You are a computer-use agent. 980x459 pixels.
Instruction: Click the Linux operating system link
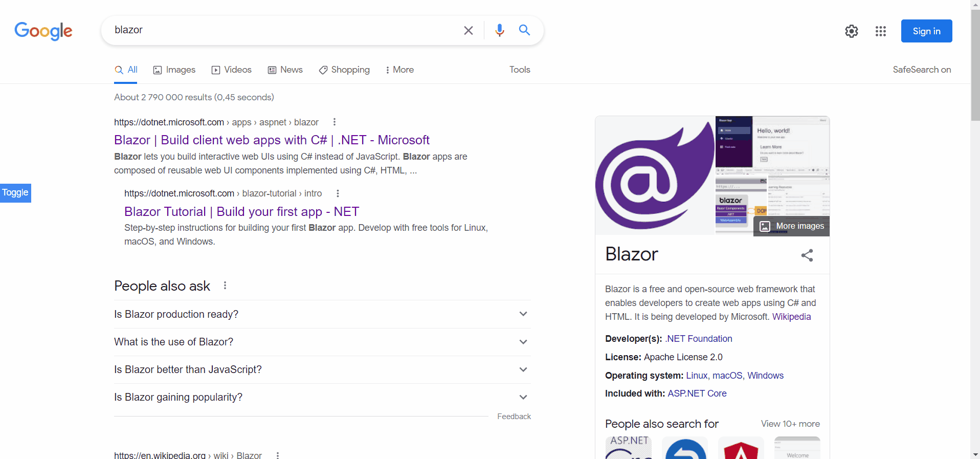tap(697, 376)
